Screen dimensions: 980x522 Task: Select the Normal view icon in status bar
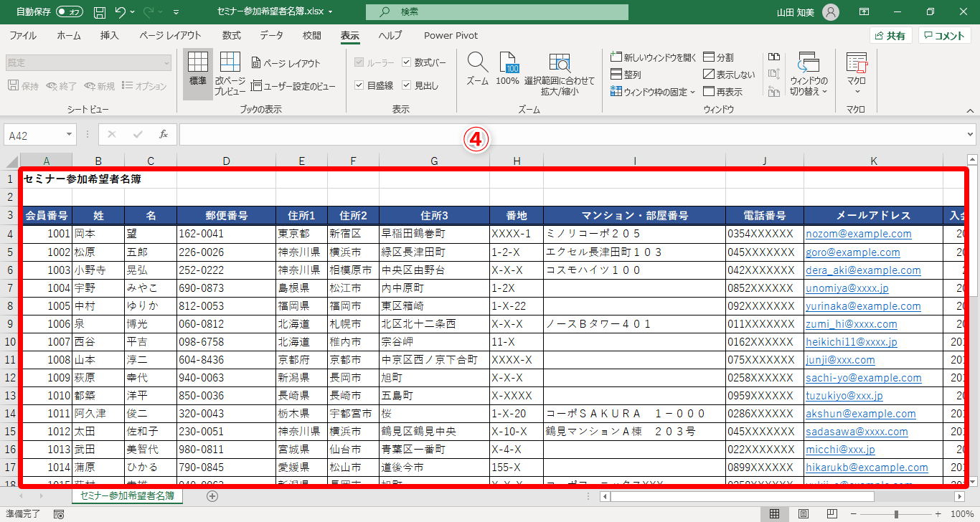pyautogui.click(x=775, y=514)
